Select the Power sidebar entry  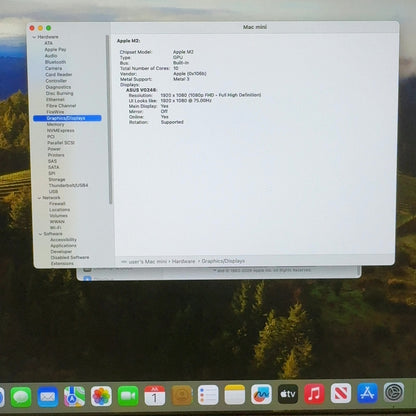point(54,149)
